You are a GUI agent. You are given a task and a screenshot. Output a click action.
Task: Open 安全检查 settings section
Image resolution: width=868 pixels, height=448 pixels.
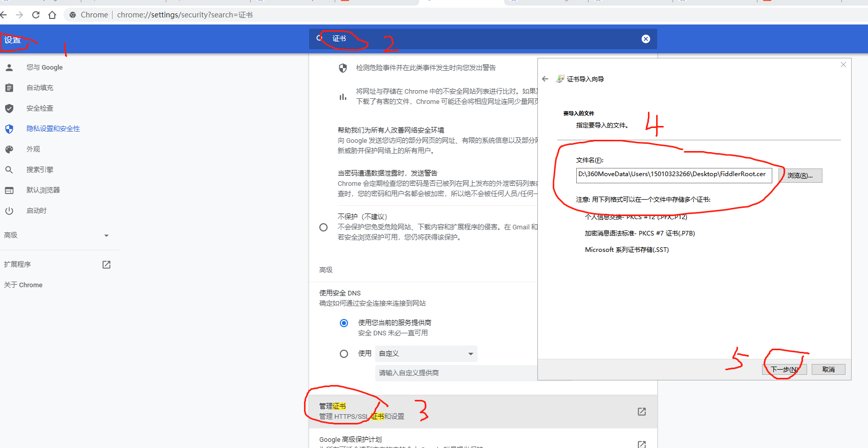[40, 108]
